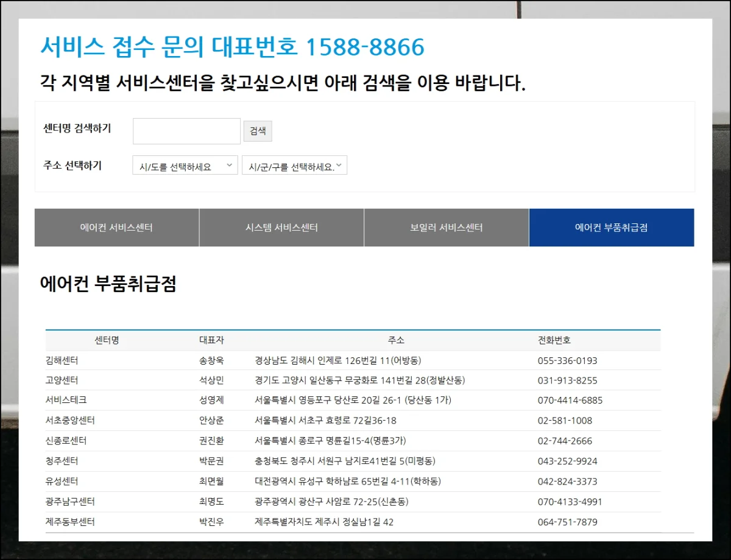Select the 서비스테크 center name
The width and height of the screenshot is (731, 560).
pos(66,401)
